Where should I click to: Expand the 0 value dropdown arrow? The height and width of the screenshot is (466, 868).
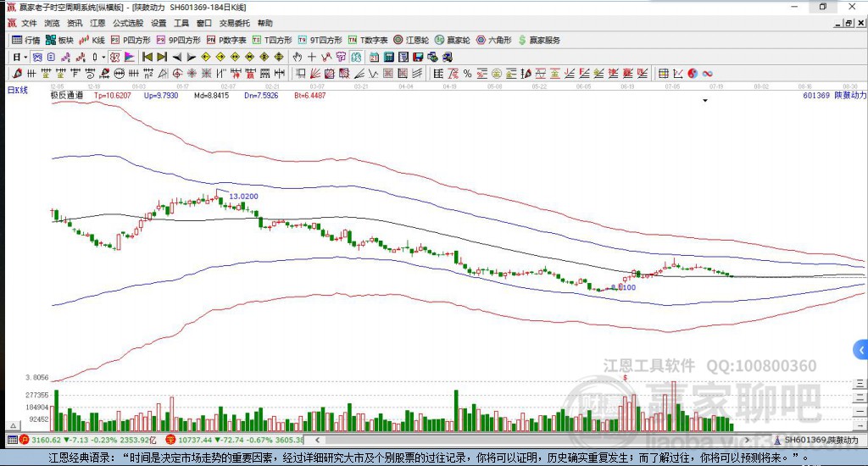tap(103, 57)
